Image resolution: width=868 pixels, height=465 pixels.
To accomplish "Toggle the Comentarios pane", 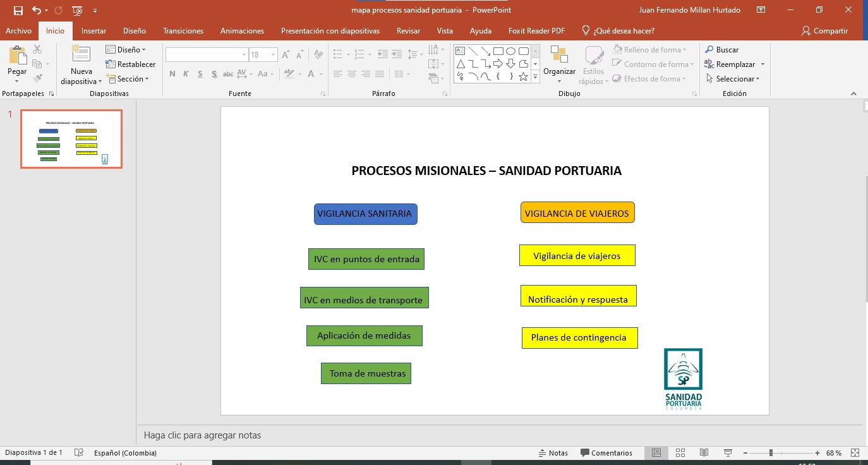I will point(606,453).
